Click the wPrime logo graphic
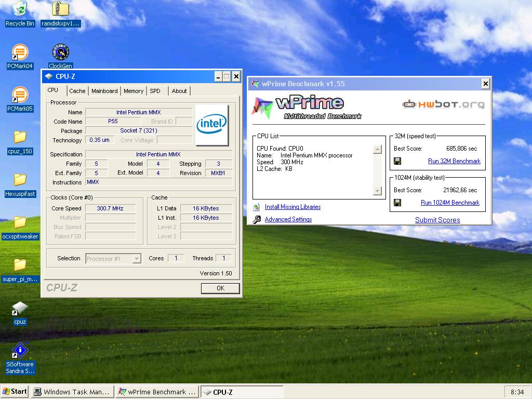532x399 pixels. [x=307, y=108]
